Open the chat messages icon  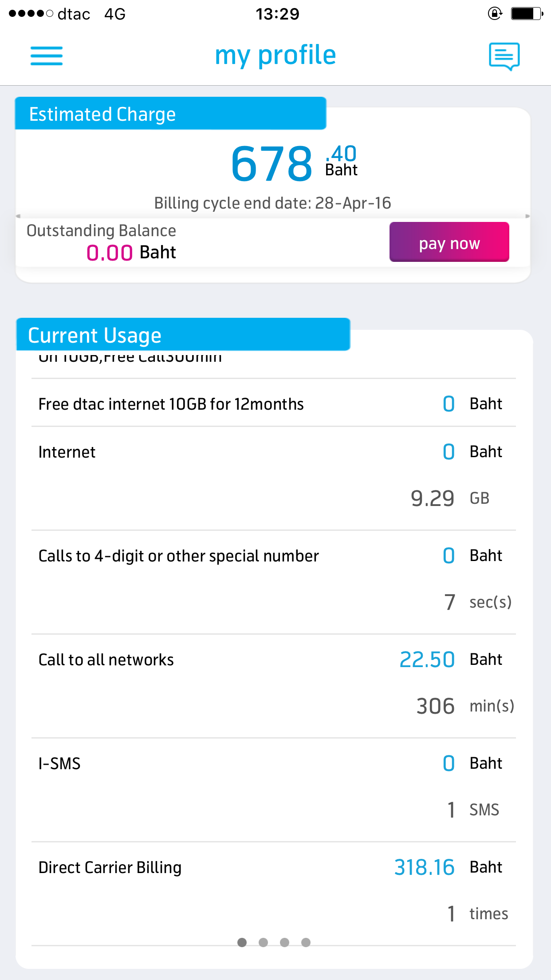(504, 56)
